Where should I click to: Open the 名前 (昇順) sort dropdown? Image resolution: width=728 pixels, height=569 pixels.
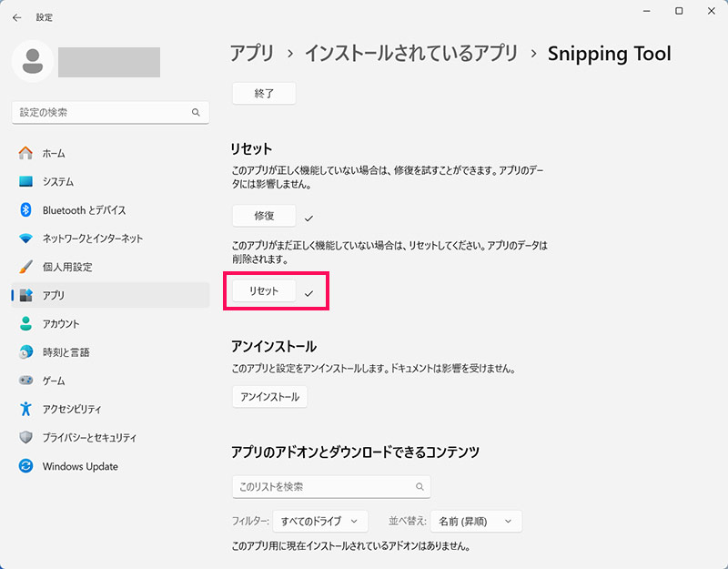pyautogui.click(x=475, y=522)
